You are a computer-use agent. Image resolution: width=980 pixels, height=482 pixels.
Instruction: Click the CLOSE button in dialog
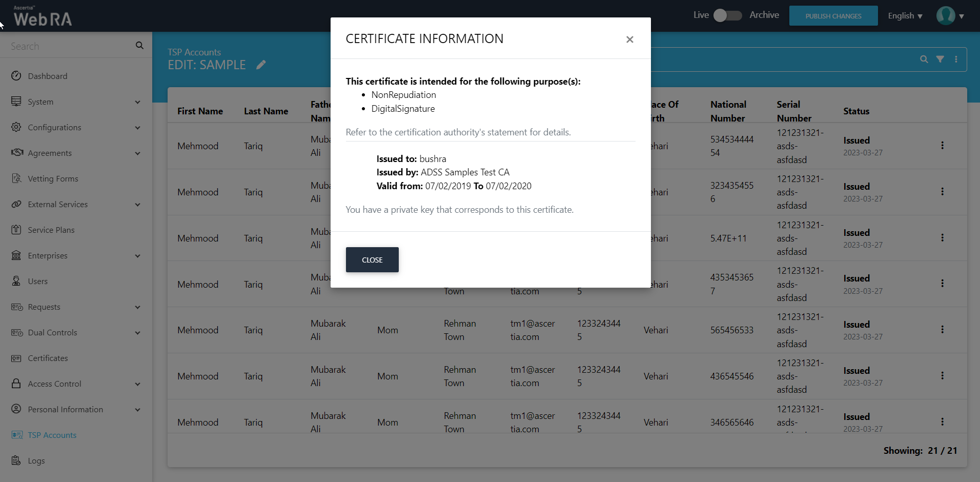point(372,260)
